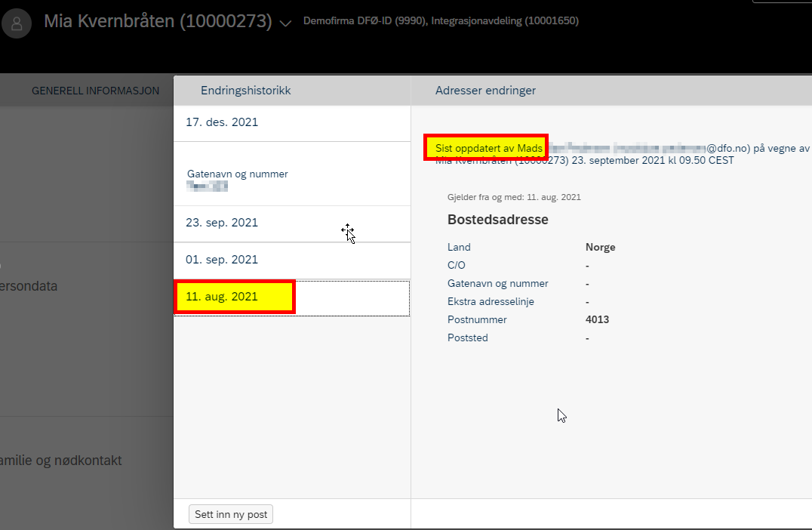Expand the dropdown arrow beside Mia Kvernbråten
812x530 pixels.
pyautogui.click(x=285, y=23)
